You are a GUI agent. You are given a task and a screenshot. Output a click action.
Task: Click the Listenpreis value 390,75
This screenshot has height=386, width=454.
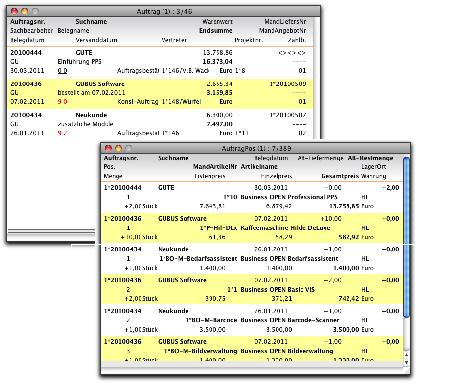pos(215,299)
